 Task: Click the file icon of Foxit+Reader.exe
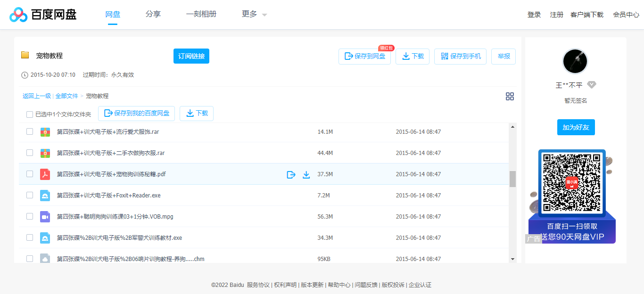pyautogui.click(x=45, y=195)
